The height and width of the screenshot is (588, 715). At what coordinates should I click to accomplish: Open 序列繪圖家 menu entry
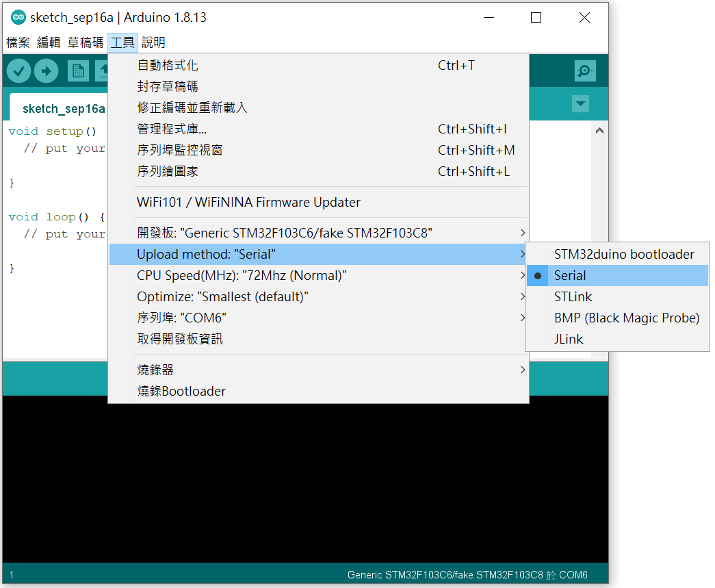[318, 172]
